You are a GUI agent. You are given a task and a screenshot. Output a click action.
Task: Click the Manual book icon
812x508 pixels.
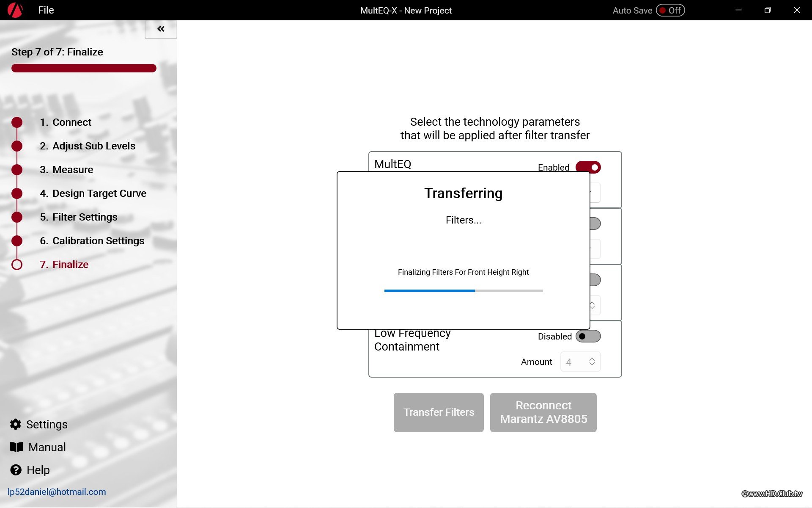click(16, 447)
